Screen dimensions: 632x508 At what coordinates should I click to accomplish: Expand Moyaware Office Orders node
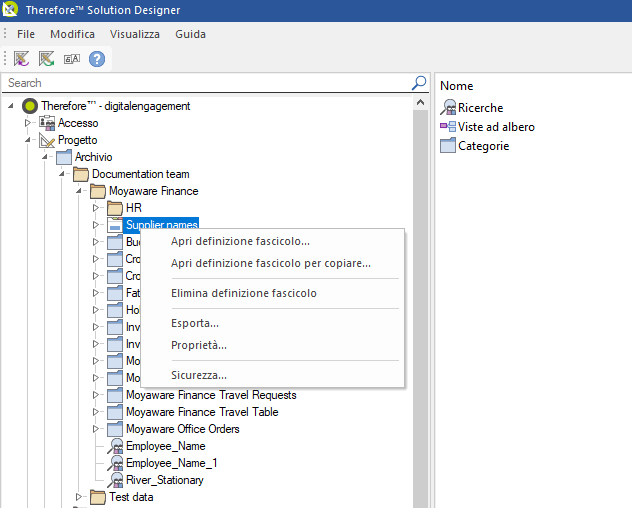[96, 429]
